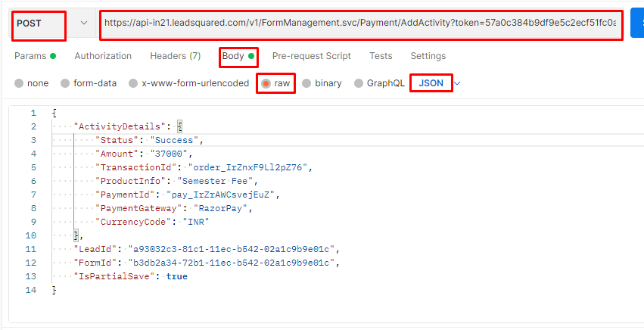
Task: Open the Pre-request Script tab
Action: click(312, 56)
